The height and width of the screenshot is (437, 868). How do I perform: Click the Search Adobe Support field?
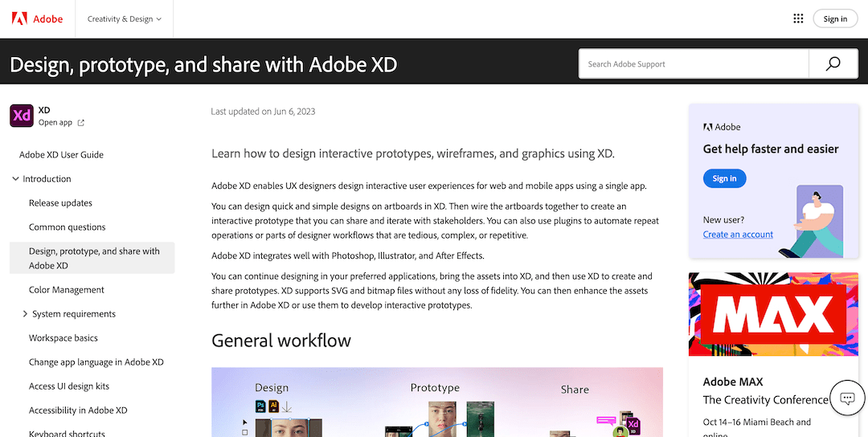[693, 64]
